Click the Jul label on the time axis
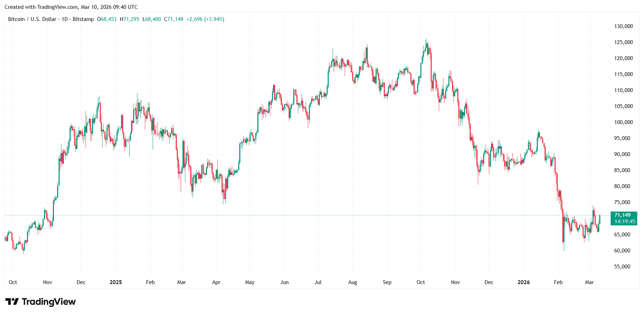This screenshot has height=315, width=644. point(318,282)
